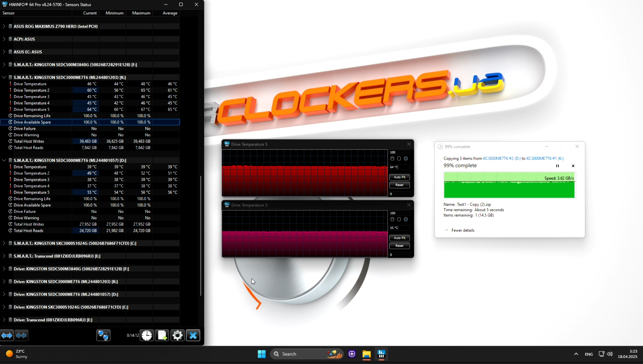Screen dimensions: 643x364
Task: Click the Current column header
Action: 86,13
